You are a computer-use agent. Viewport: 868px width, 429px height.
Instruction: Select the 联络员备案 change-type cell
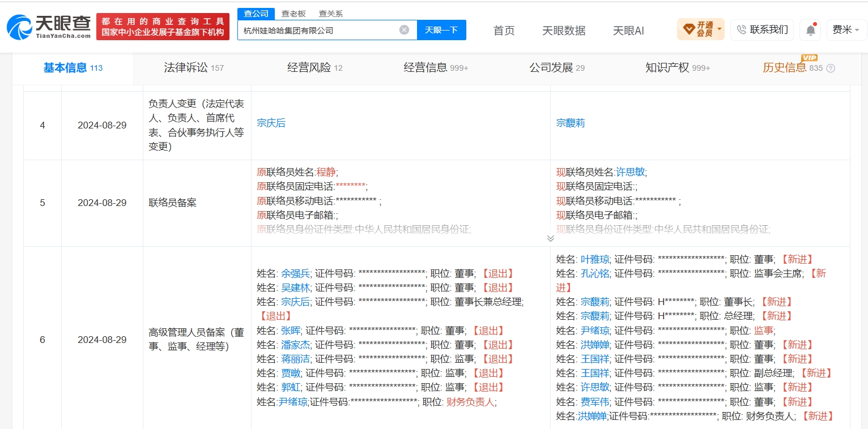(x=197, y=203)
